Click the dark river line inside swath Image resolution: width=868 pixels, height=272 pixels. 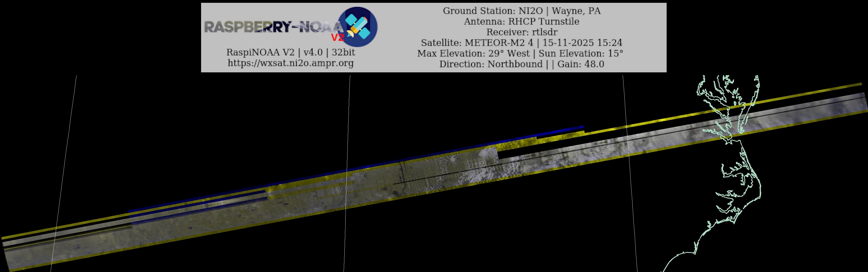(401, 171)
